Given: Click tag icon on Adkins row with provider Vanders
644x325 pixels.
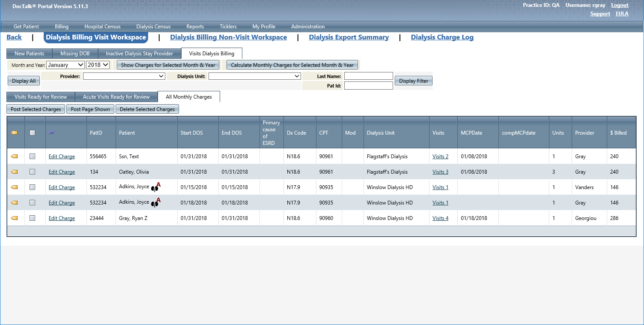Looking at the screenshot, I should pyautogui.click(x=14, y=187).
